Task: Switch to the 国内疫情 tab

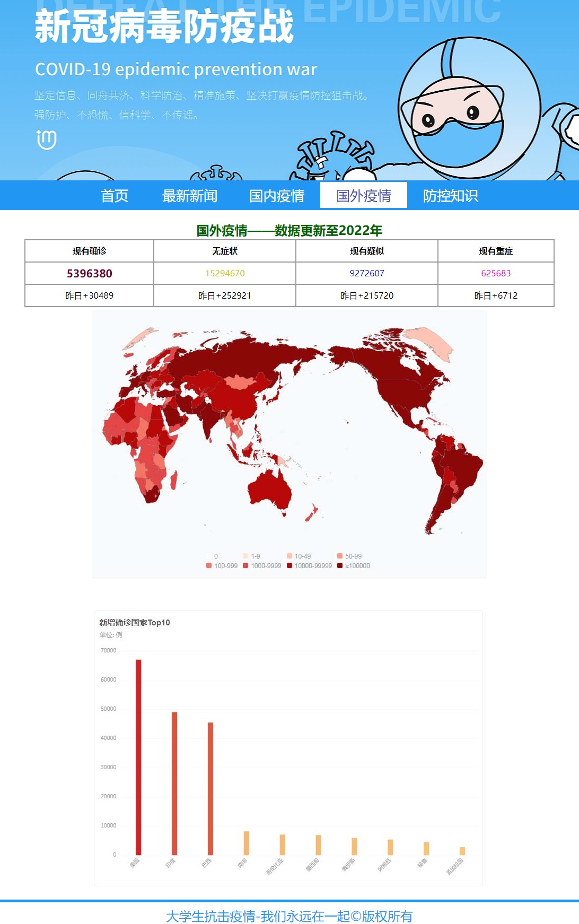Action: (276, 196)
